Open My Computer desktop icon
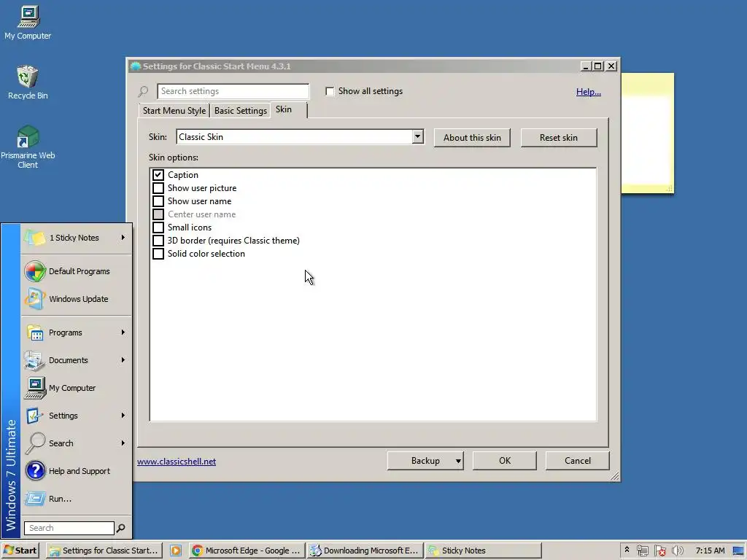The image size is (747, 560). [28, 23]
